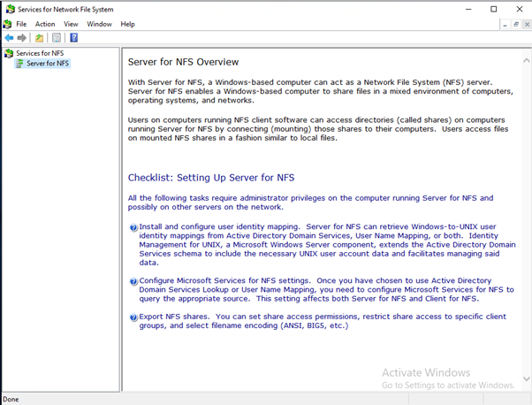
Task: Click Checklist: Setting Up Server for NFS heading
Action: click(x=211, y=178)
